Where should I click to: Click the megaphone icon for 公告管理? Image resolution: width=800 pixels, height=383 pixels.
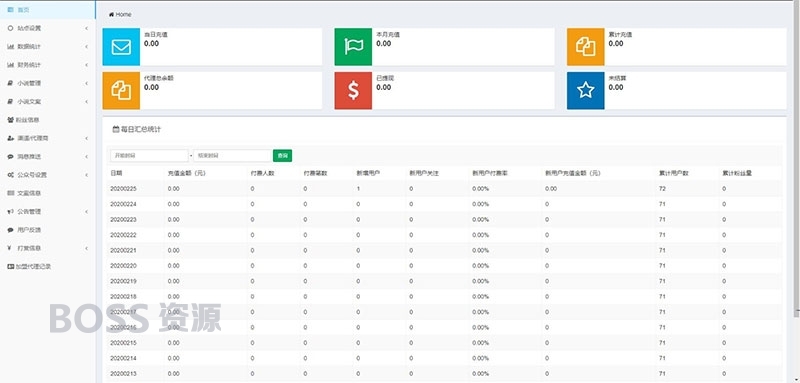tap(10, 212)
